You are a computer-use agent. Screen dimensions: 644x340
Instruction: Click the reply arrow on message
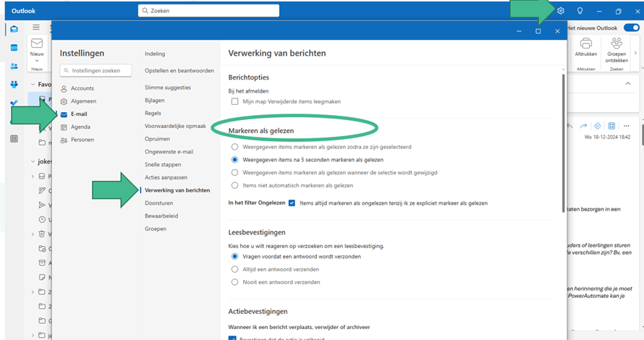point(570,126)
